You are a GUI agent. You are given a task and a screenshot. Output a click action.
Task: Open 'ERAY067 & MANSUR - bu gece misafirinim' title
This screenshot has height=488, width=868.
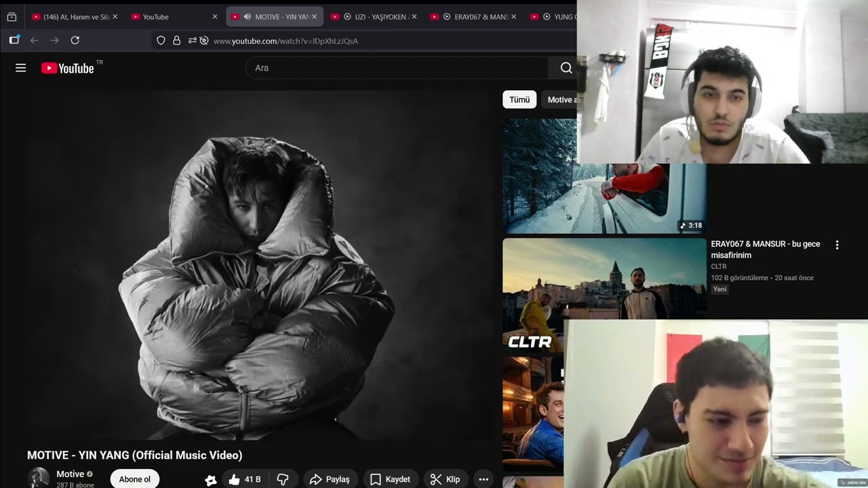coord(766,249)
